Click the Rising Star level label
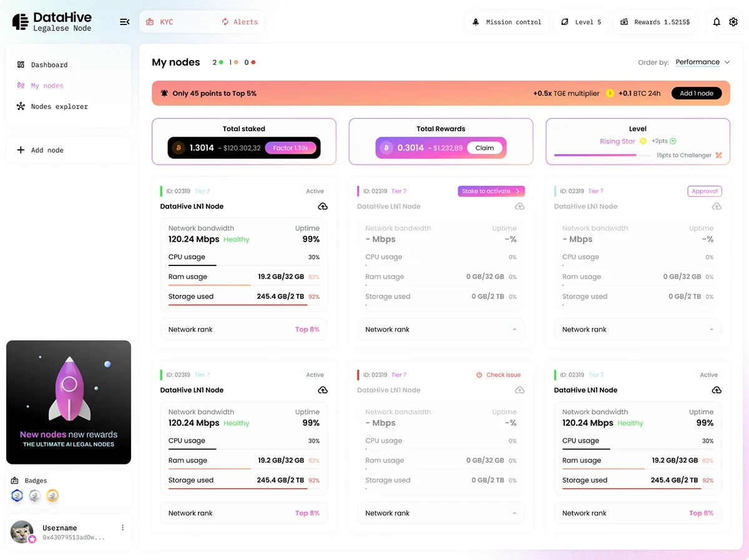 click(x=617, y=141)
